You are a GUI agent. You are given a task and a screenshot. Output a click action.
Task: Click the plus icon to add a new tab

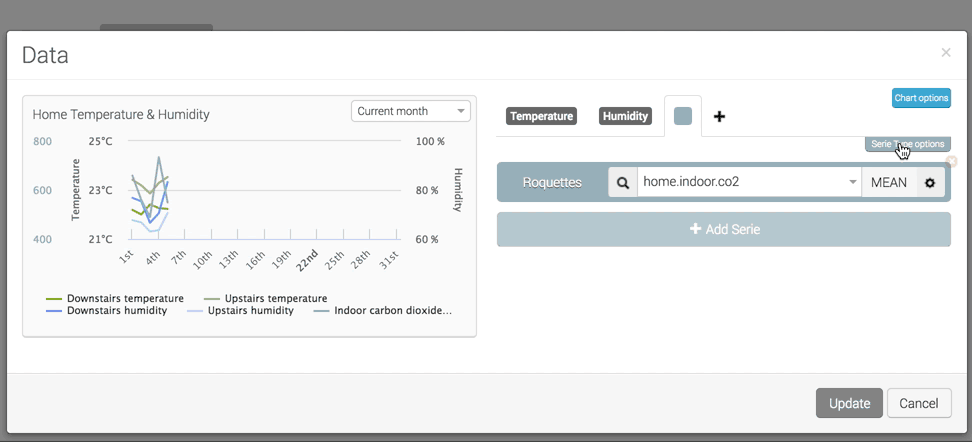point(719,117)
